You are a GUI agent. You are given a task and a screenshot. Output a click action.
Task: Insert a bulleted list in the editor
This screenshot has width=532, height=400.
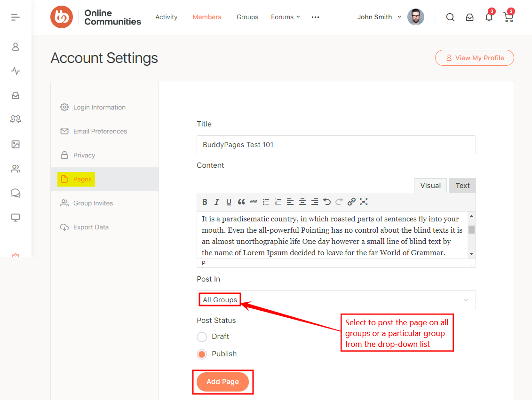pyautogui.click(x=266, y=202)
